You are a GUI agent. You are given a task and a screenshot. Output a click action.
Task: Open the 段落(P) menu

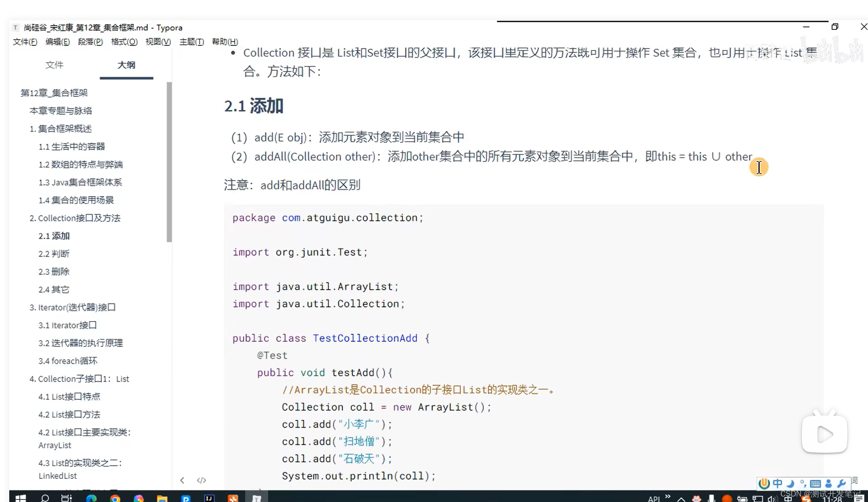[x=90, y=42]
